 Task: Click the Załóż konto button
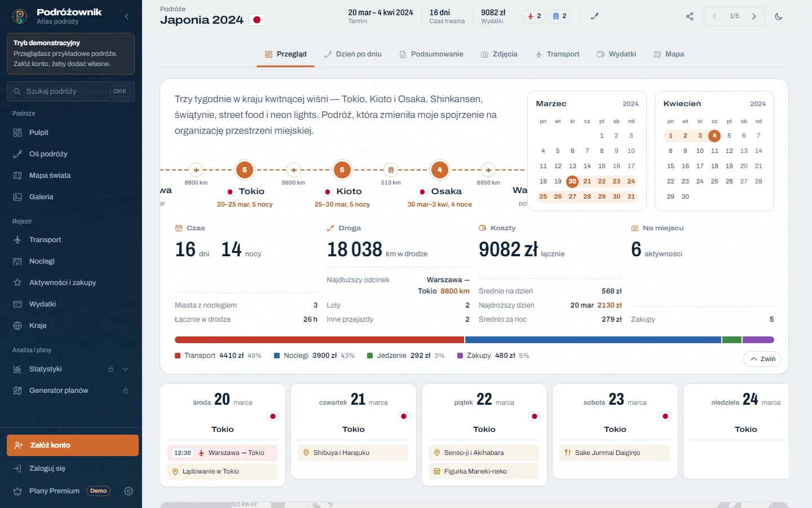pos(73,445)
